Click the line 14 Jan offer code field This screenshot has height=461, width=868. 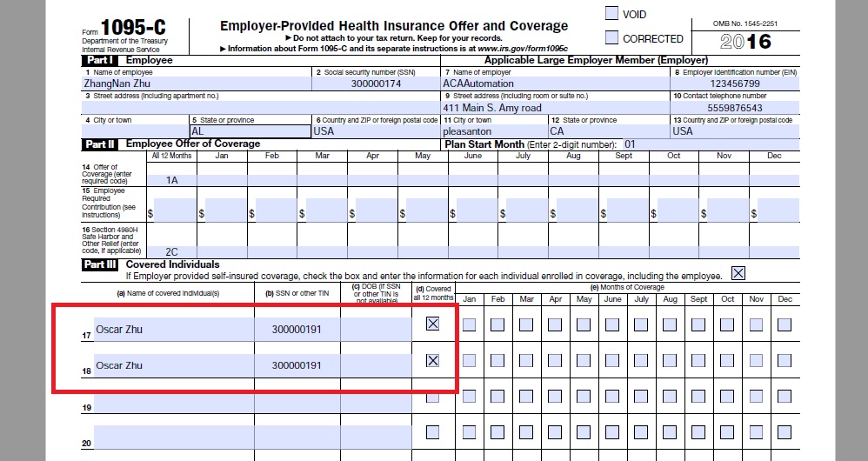click(x=222, y=180)
